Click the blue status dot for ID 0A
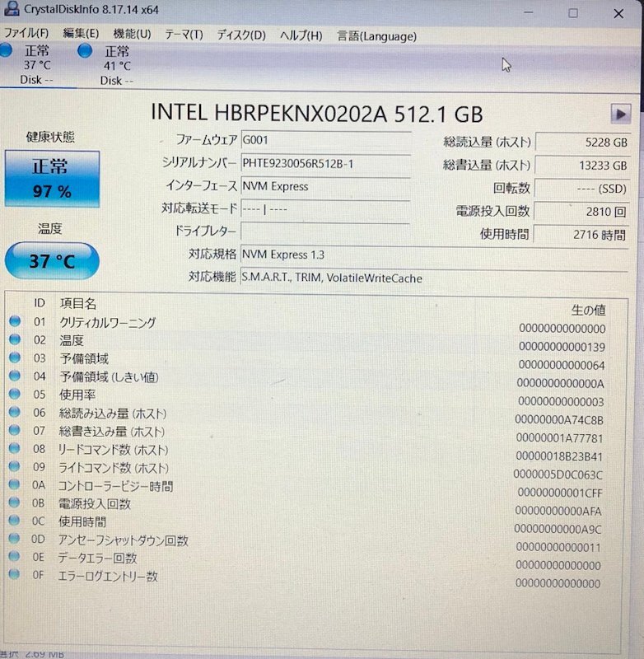Screen dimensions: 644x659 pyautogui.click(x=14, y=484)
